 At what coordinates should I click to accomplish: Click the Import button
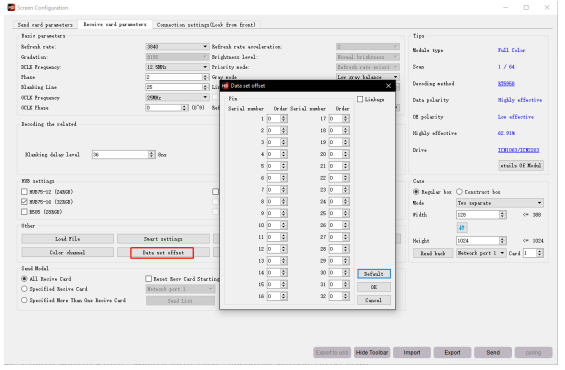[x=412, y=352]
